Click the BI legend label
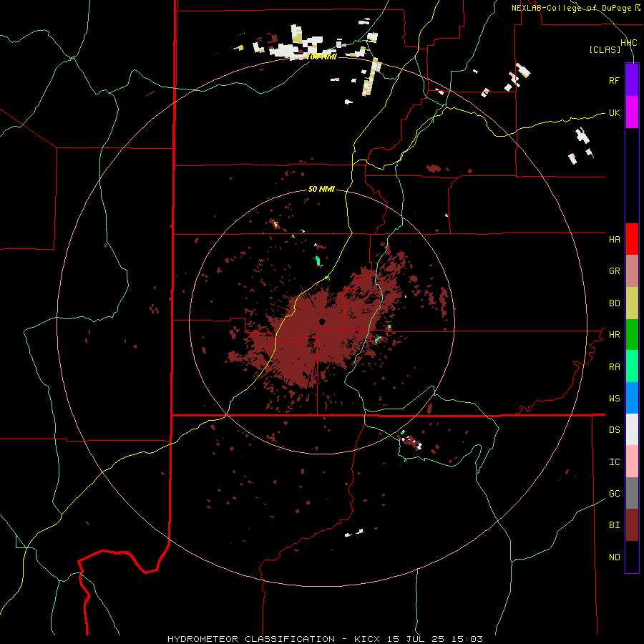This screenshot has width=644, height=644. (x=614, y=525)
